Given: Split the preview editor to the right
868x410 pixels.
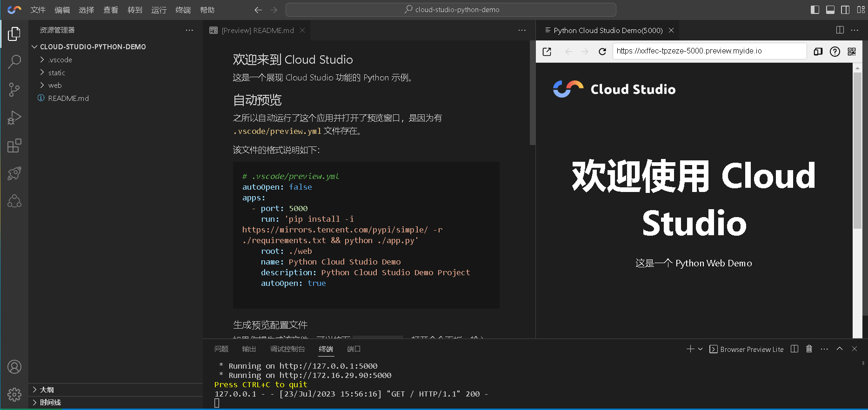Looking at the screenshot, I should [x=840, y=30].
